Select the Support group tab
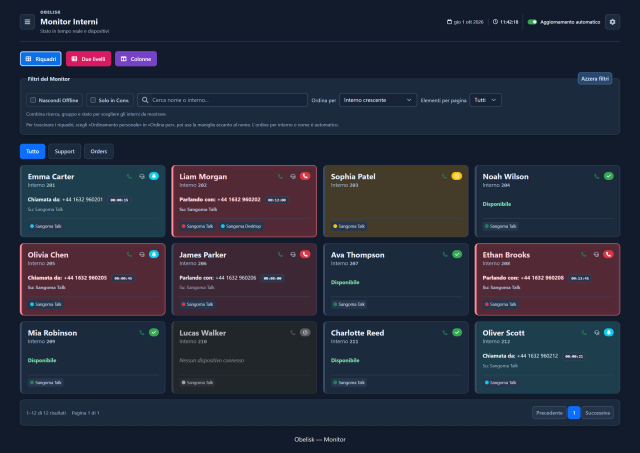 point(64,151)
